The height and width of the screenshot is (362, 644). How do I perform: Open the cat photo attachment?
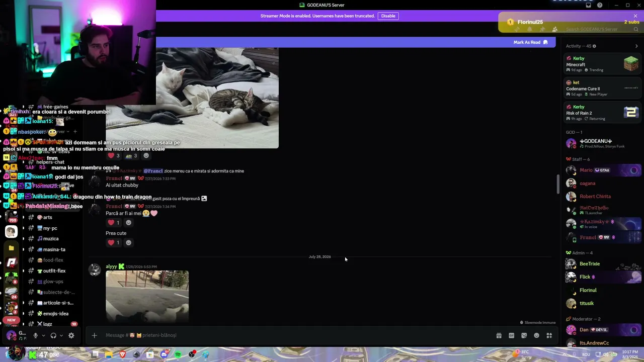(x=192, y=98)
